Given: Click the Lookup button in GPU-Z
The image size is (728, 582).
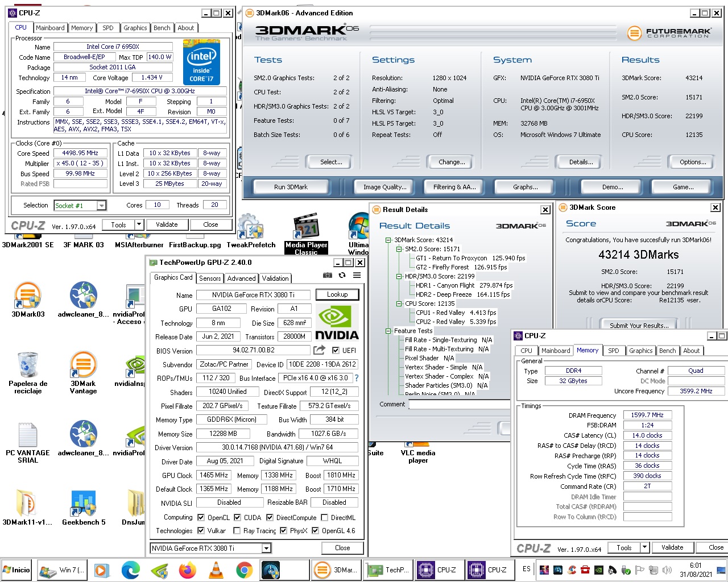Looking at the screenshot, I should click(337, 294).
